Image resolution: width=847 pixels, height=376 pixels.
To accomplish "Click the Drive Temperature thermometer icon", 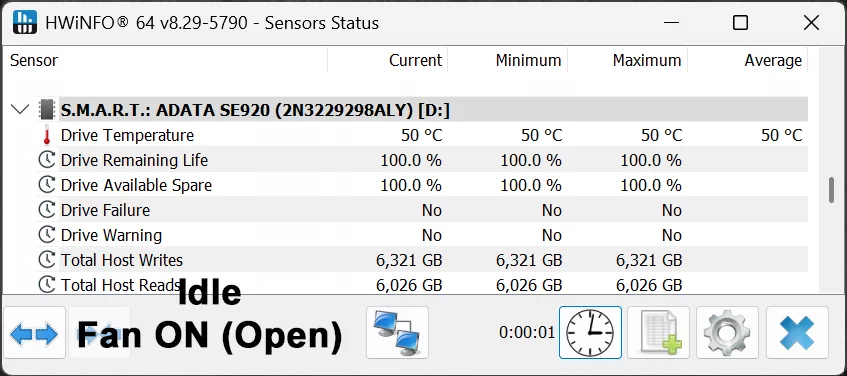I will (47, 135).
